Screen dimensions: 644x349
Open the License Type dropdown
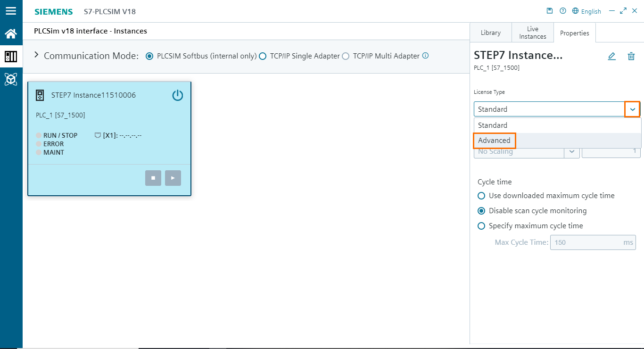point(632,109)
